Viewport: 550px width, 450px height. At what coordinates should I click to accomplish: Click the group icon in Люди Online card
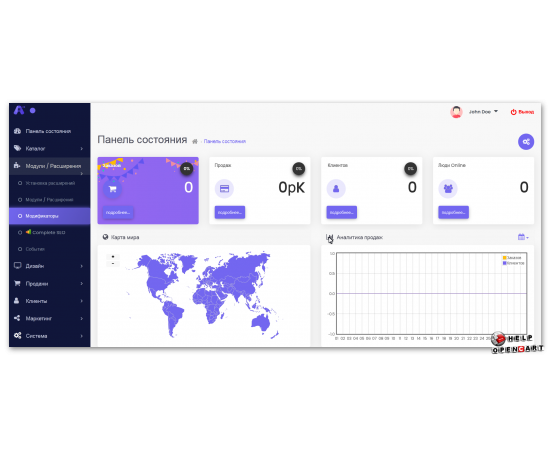448,189
